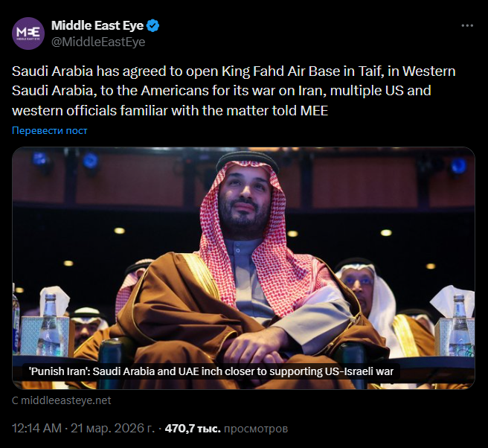This screenshot has width=488, height=448.
Task: Click the "просмотров" views label
Action: click(255, 429)
